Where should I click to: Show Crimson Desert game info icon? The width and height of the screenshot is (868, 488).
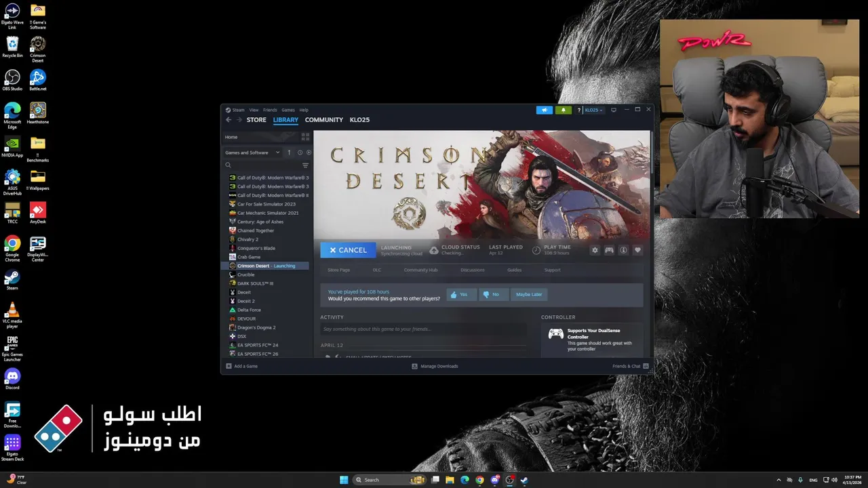pyautogui.click(x=623, y=250)
